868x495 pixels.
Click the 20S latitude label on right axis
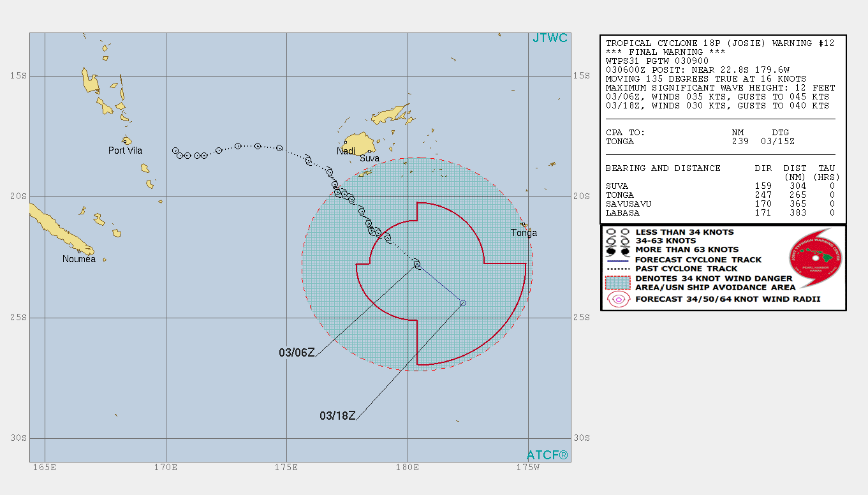pyautogui.click(x=582, y=196)
